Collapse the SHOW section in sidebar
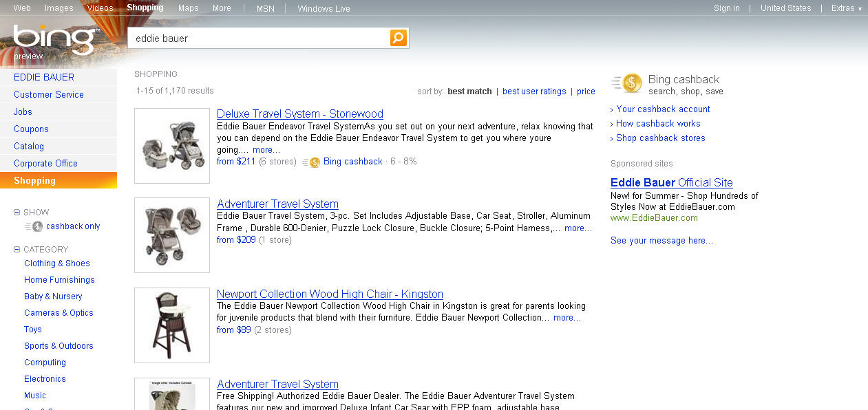Viewport: 868px width, 410px height. pos(17,213)
